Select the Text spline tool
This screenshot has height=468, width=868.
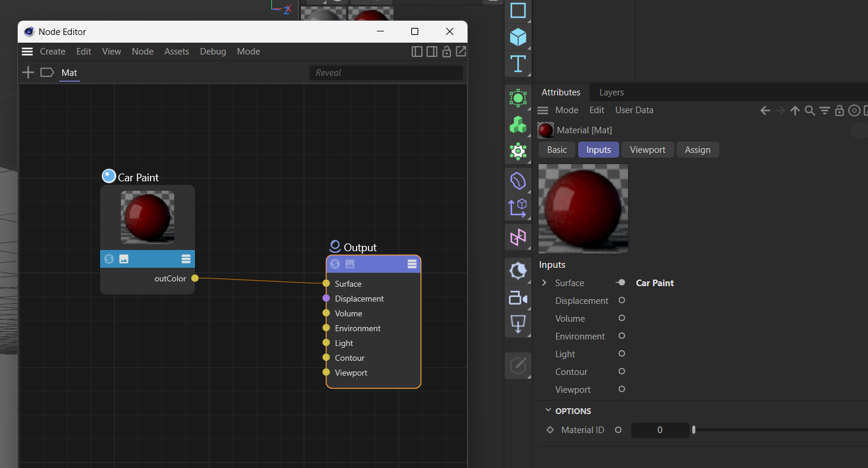[518, 63]
